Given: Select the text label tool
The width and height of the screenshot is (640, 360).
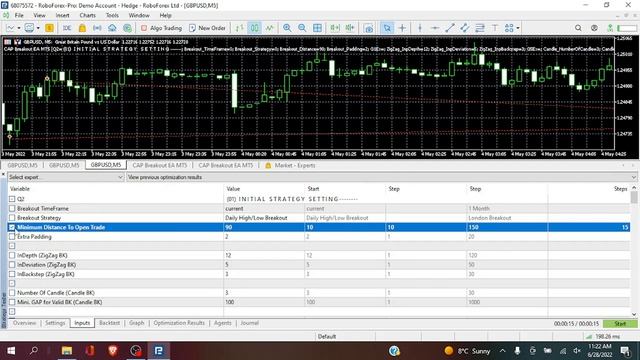Looking at the screenshot, I should tap(495, 28).
